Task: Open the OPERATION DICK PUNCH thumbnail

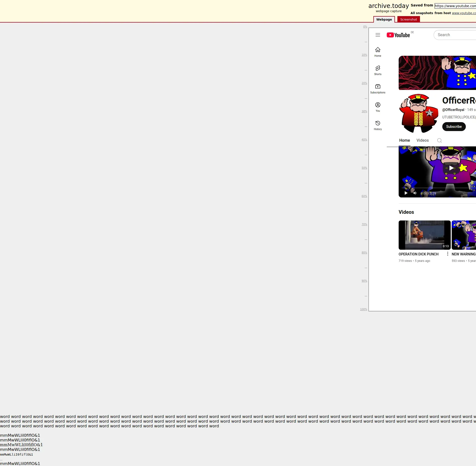Action: [x=424, y=235]
